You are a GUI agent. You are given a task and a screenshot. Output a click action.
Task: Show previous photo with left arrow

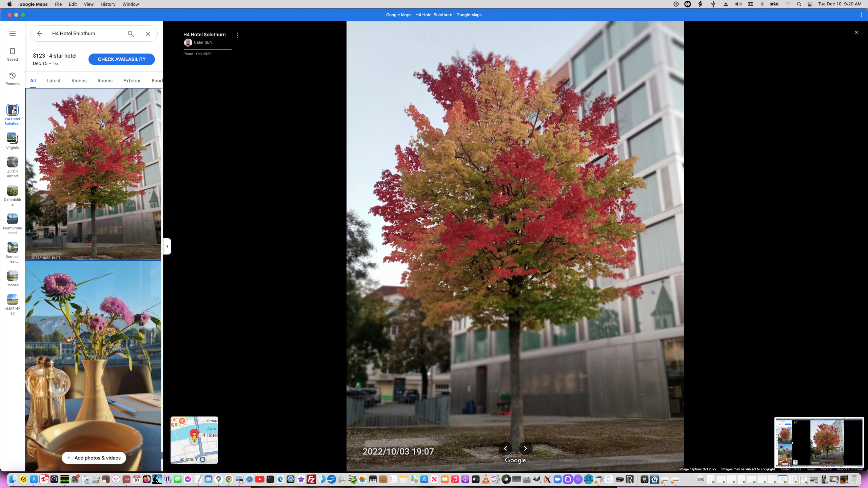[505, 448]
